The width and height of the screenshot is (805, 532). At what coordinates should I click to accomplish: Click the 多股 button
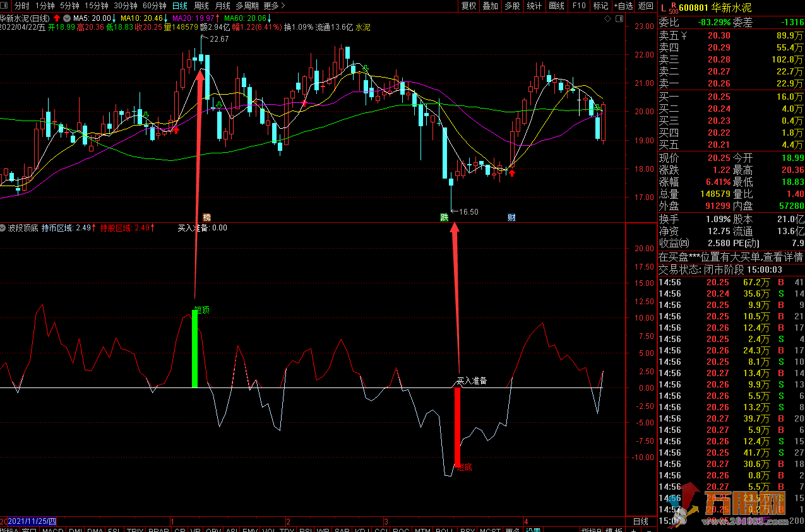(512, 6)
